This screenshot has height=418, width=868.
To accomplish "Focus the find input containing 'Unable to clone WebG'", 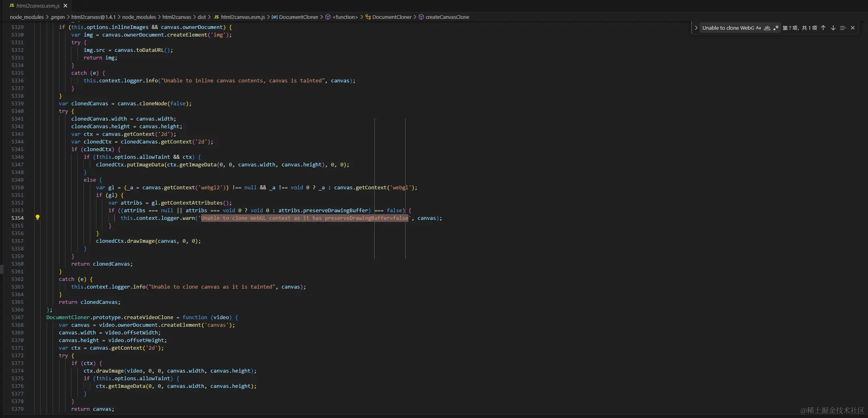I will coord(728,28).
